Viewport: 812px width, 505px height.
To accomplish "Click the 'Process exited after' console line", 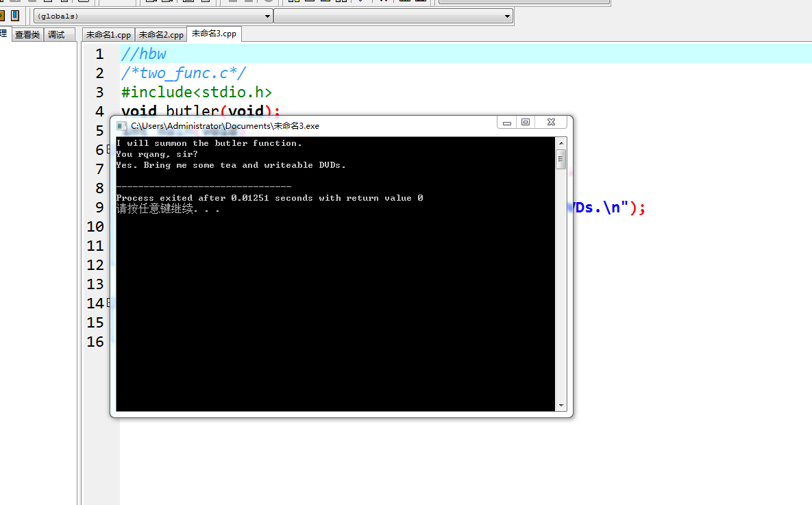I will click(269, 198).
